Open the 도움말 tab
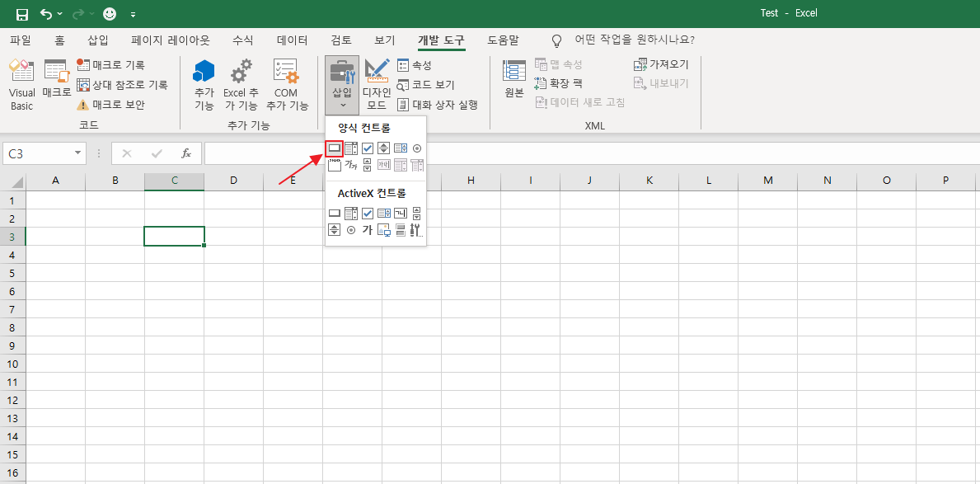This screenshot has height=484, width=980. 503,40
